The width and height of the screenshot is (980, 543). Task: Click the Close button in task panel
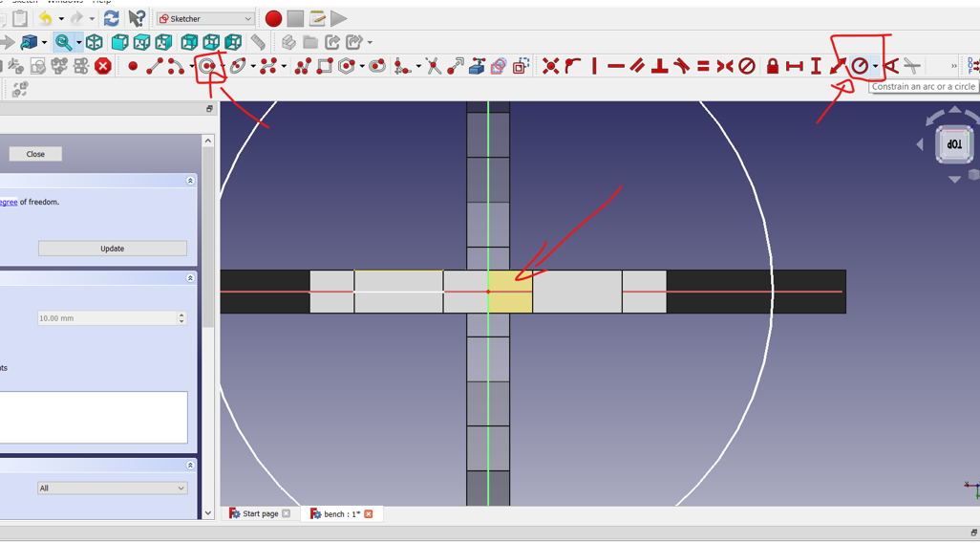35,154
